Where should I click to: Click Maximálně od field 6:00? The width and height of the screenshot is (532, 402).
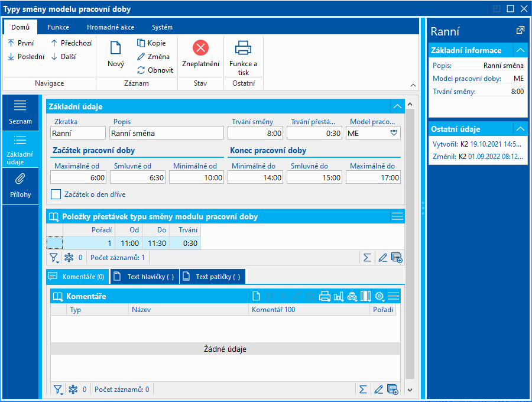[78, 177]
